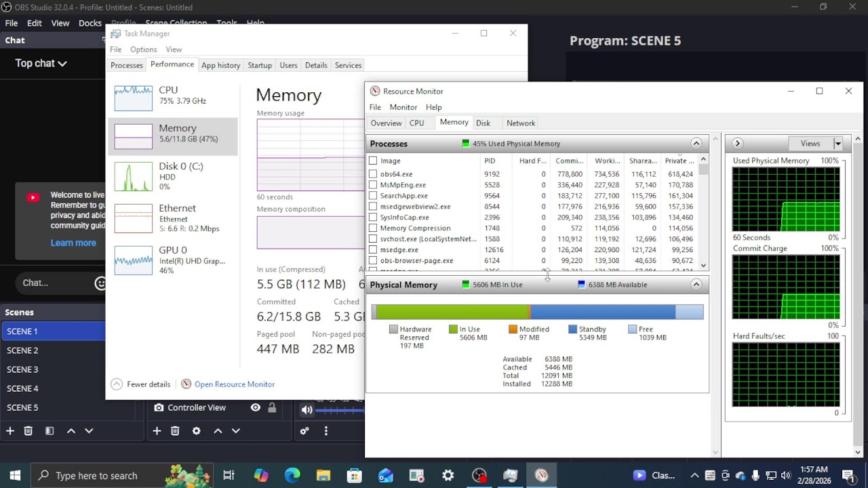Image resolution: width=868 pixels, height=488 pixels.
Task: Move scene up in Scenes list
Action: (71, 430)
